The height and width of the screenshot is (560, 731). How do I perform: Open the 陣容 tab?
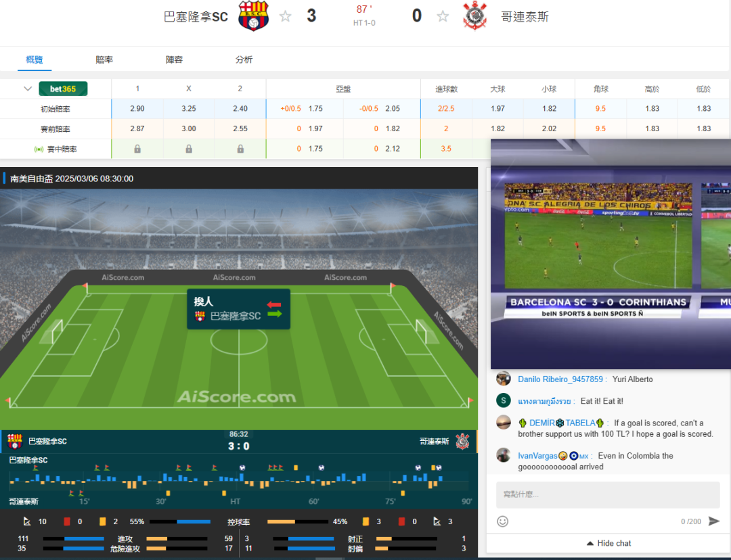pos(174,60)
